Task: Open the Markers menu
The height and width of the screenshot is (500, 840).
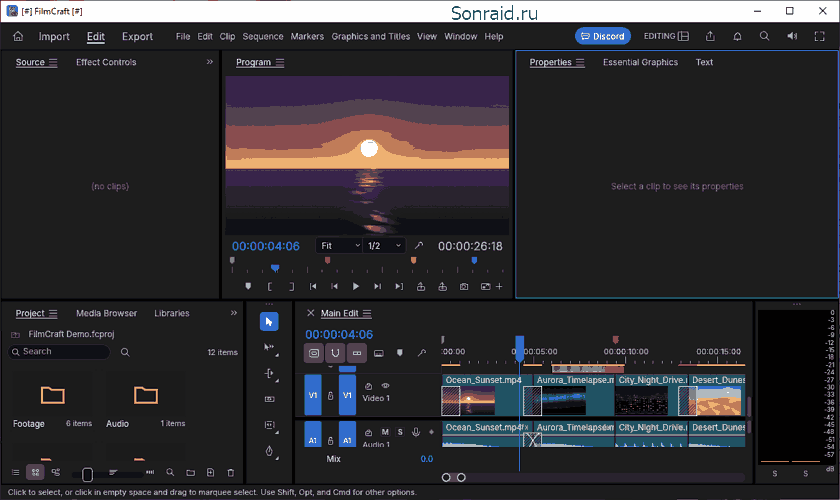Action: click(x=307, y=36)
